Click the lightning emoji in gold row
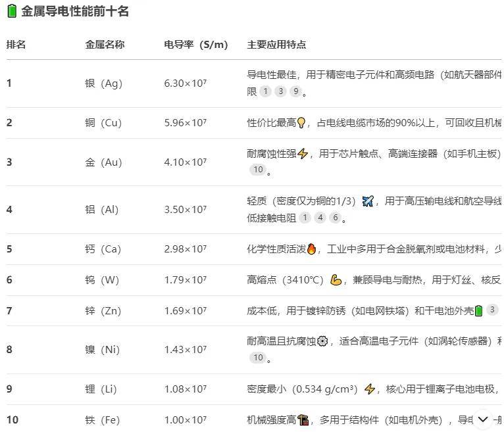The width and height of the screenshot is (504, 432). click(x=303, y=153)
